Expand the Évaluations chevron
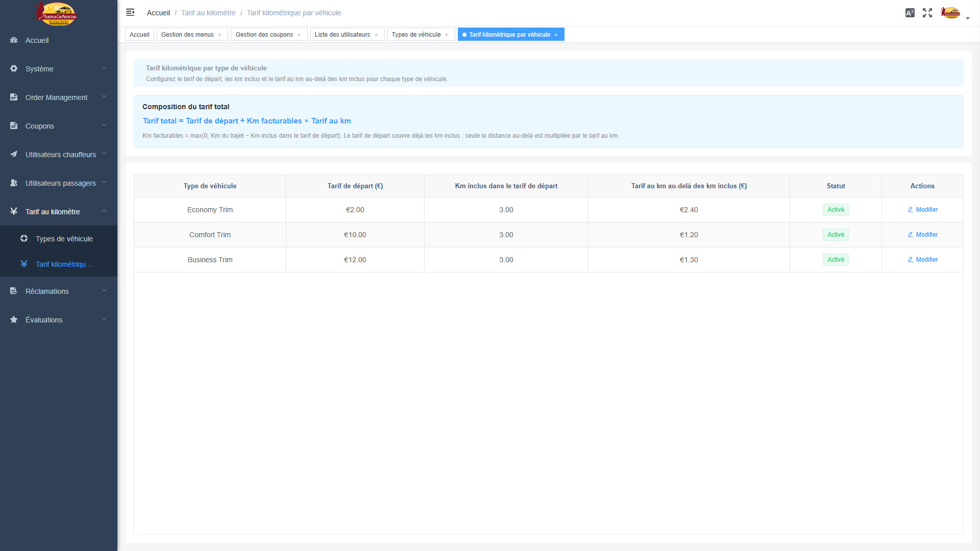This screenshot has width=980, height=551. (104, 319)
